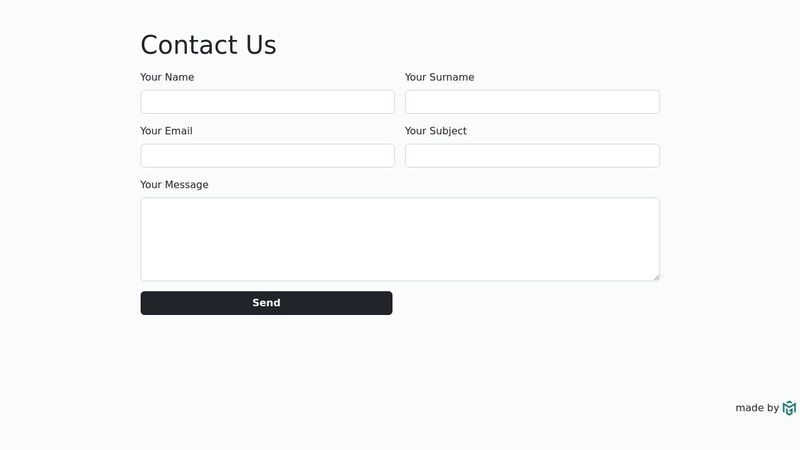
Task: Click inside the Your Message textarea
Action: (x=400, y=239)
